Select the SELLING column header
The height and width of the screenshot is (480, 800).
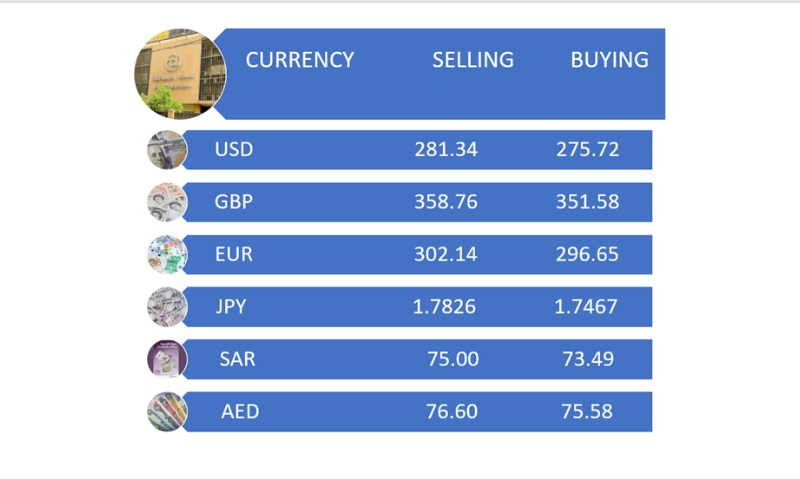pos(473,60)
